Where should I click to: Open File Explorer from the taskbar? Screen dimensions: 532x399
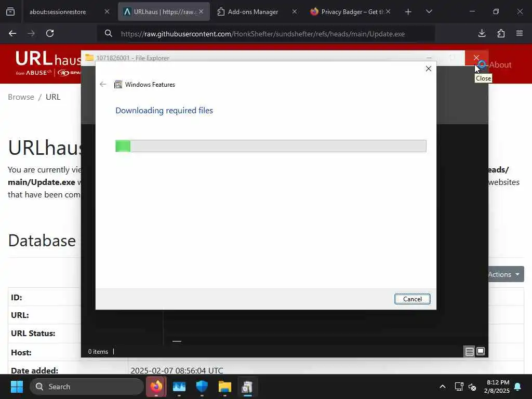[224, 387]
